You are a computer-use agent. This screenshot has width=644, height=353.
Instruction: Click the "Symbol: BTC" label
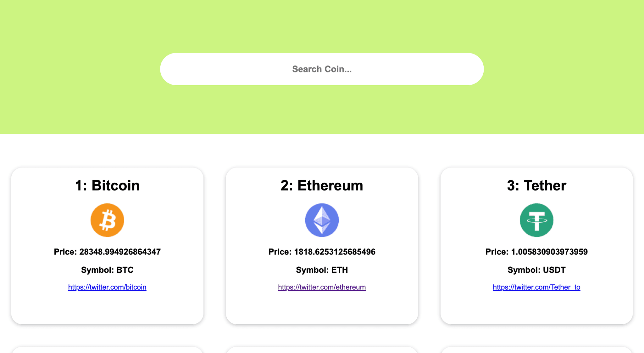[x=107, y=270]
